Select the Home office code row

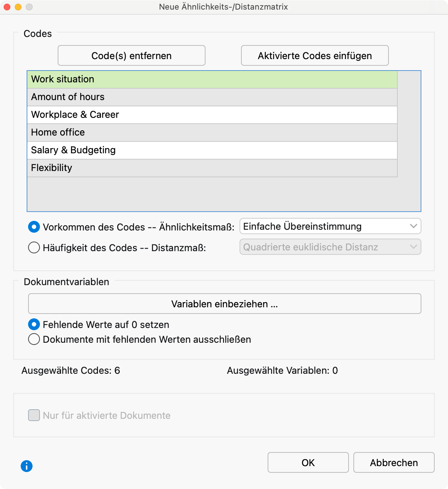(x=212, y=133)
